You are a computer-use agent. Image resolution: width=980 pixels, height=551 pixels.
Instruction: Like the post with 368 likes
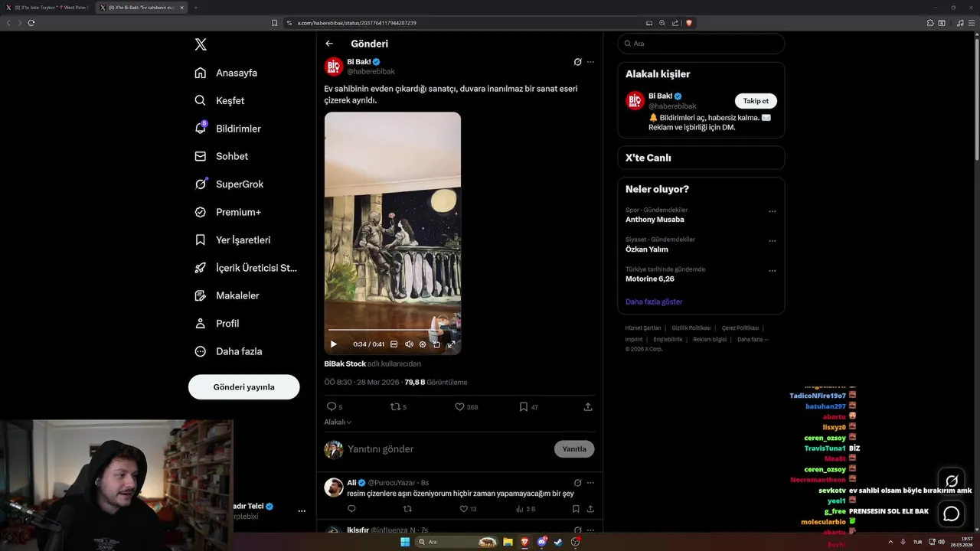tap(460, 407)
